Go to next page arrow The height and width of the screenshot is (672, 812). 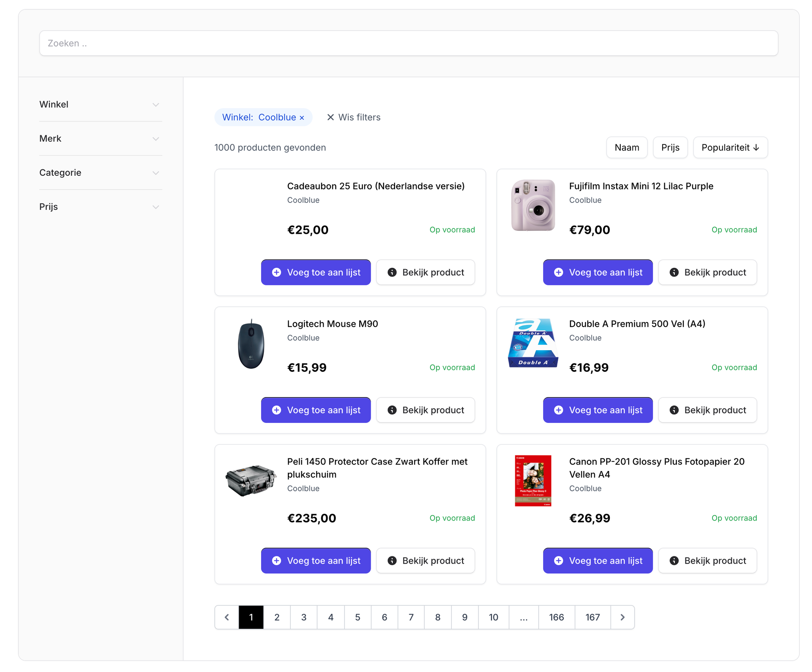click(x=622, y=617)
